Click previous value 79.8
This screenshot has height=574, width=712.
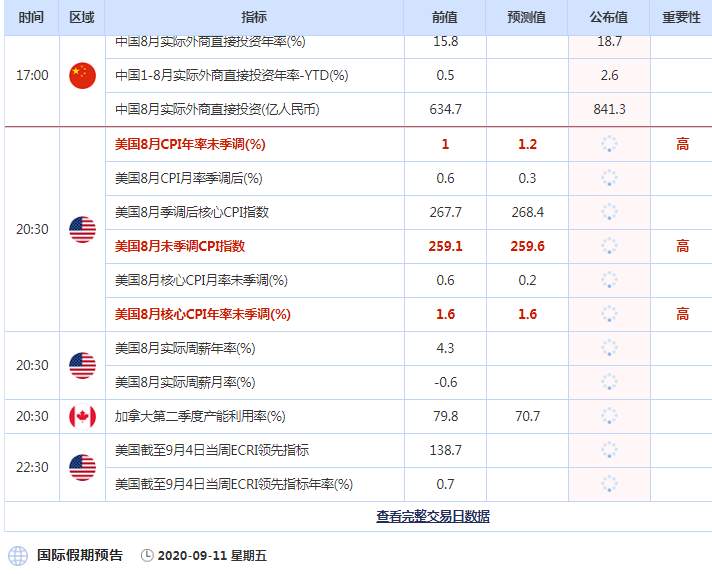[445, 416]
